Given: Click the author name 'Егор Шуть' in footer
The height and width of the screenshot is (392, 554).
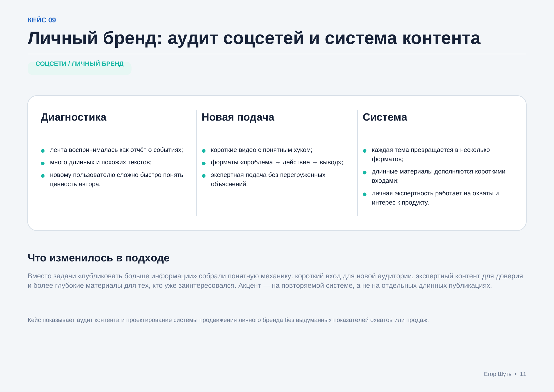Looking at the screenshot, I should pyautogui.click(x=497, y=374).
